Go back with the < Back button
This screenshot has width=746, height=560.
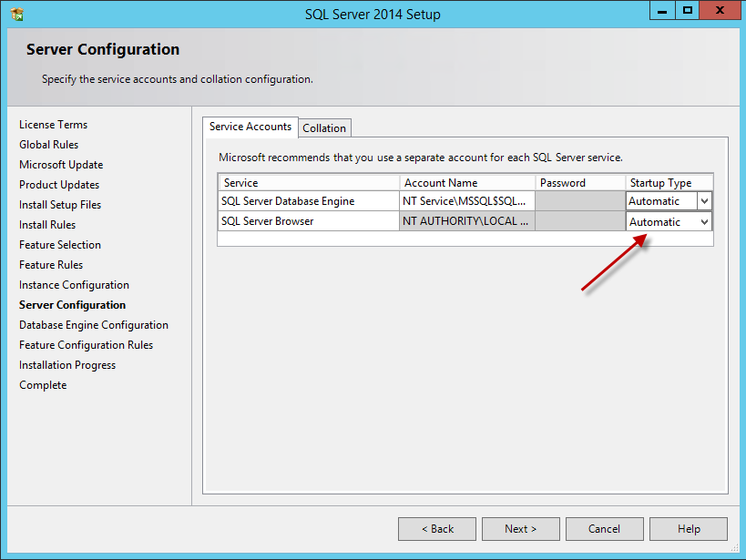coord(436,529)
